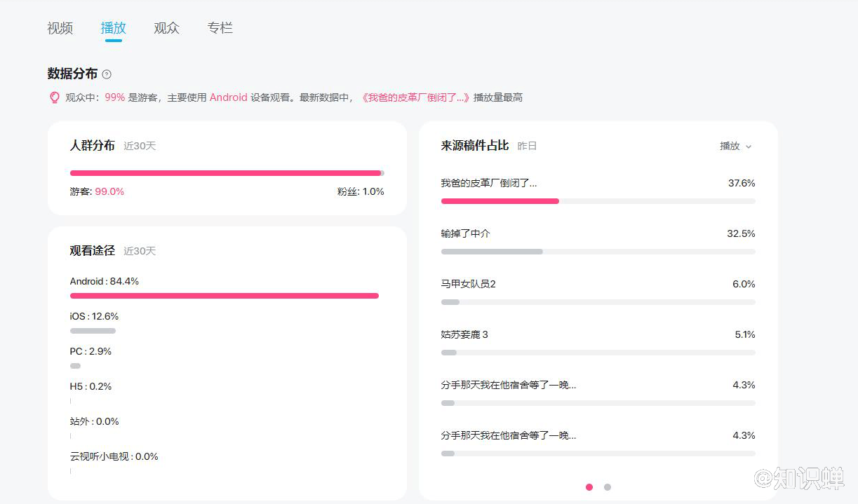Click the 姑苏妾鹿 3 source entry

[x=464, y=334]
